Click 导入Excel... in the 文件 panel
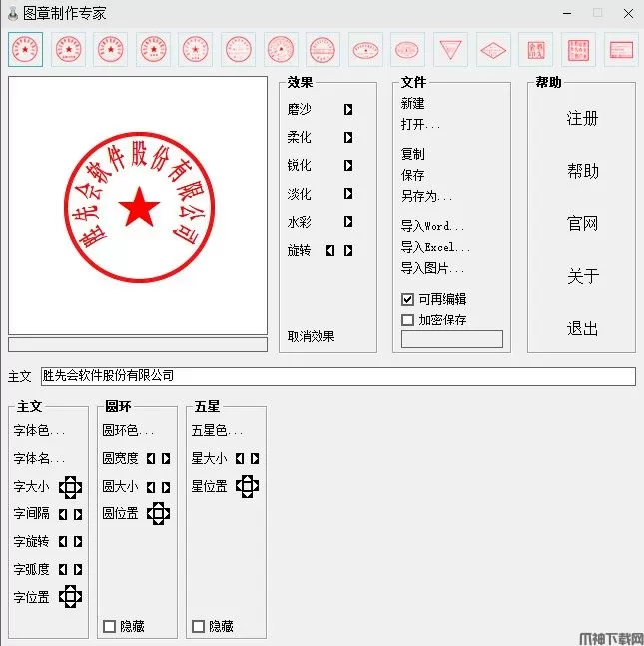Screen dimensions: 644x646 tap(435, 247)
